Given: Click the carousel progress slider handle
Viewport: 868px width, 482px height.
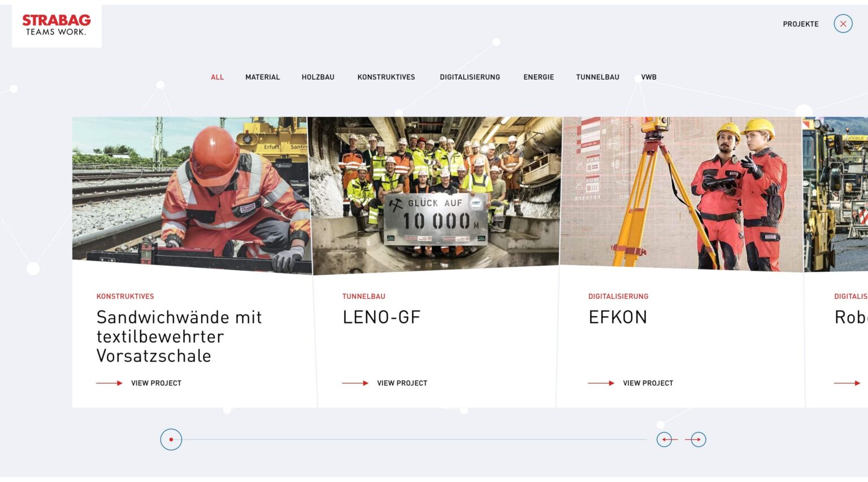Looking at the screenshot, I should [x=171, y=440].
